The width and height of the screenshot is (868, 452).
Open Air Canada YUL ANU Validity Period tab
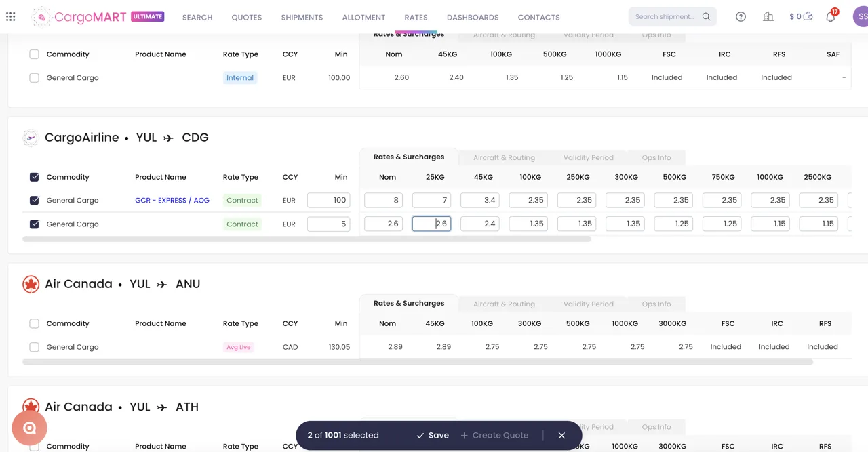(588, 304)
